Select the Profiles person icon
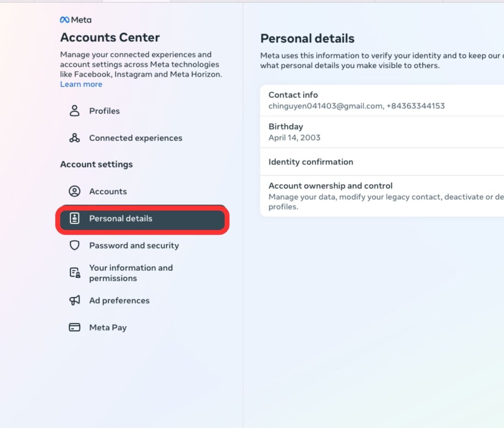The width and height of the screenshot is (504, 428). tap(74, 111)
